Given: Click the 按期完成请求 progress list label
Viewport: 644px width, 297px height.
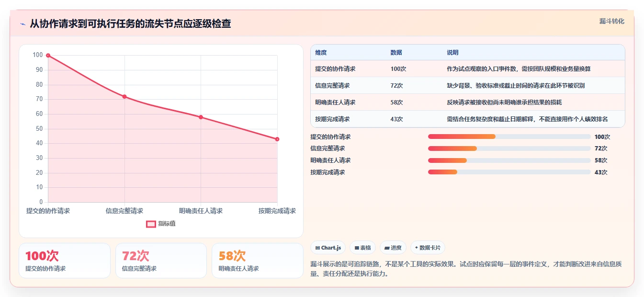Looking at the screenshot, I should click(328, 172).
